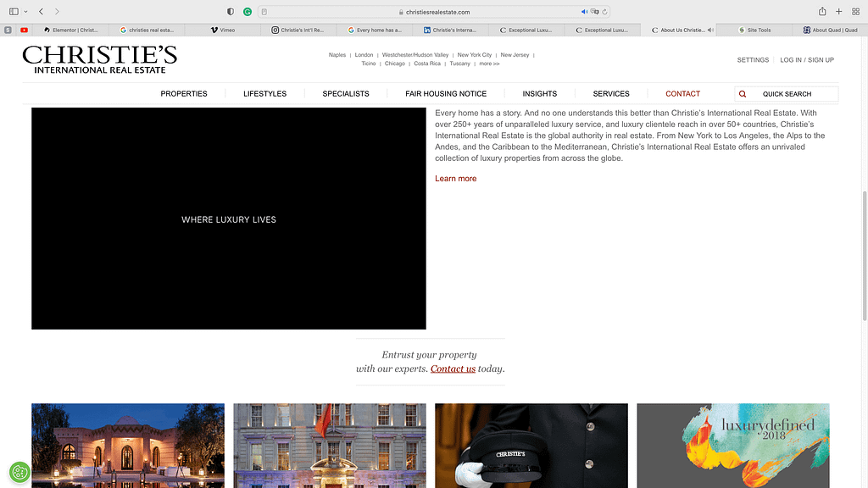Open the luxurydefined 2018 thumbnail

point(733,446)
